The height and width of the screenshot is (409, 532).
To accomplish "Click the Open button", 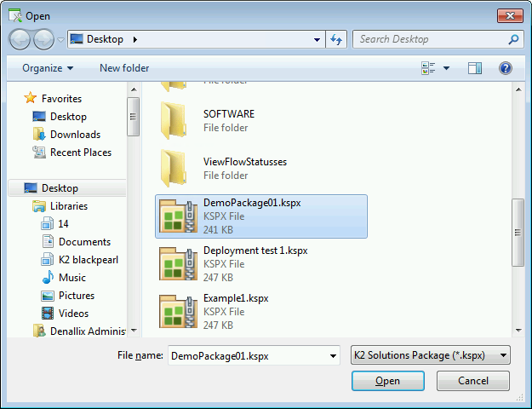I will coord(388,381).
